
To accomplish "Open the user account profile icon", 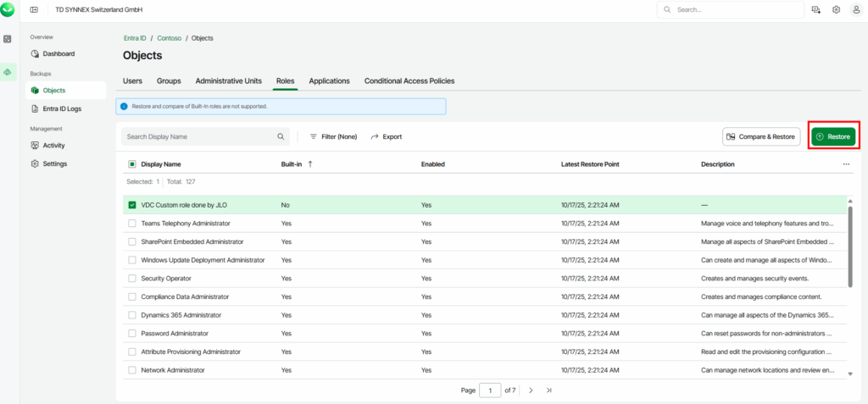I will [x=855, y=9].
